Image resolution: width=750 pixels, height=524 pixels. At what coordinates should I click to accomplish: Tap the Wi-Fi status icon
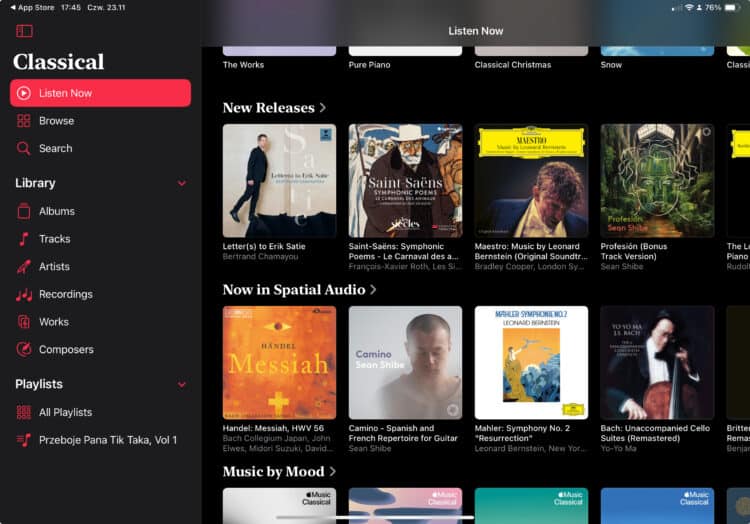tap(689, 8)
